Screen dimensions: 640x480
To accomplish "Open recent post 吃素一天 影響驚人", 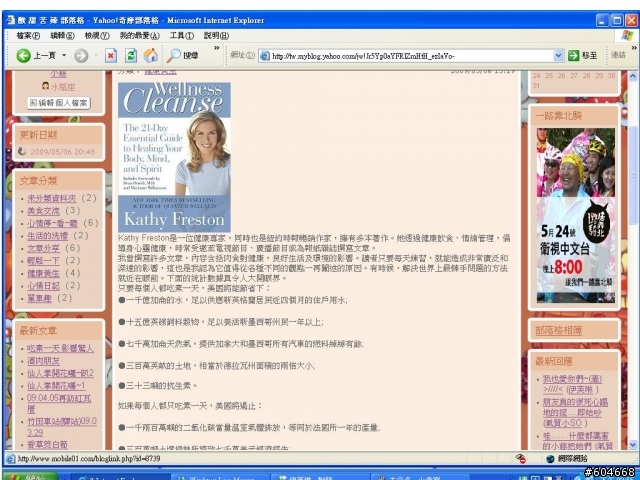I will click(x=60, y=348).
